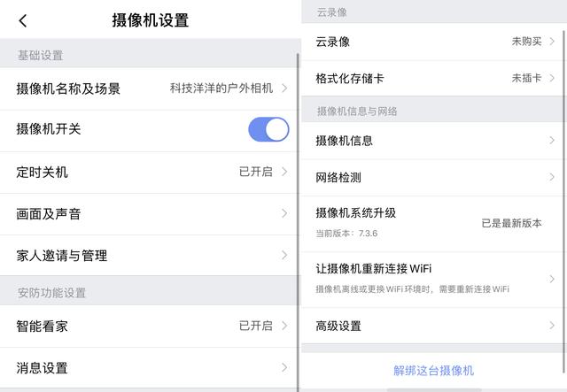
Task: Click the chevron on 消息设置 row
Action: (284, 367)
